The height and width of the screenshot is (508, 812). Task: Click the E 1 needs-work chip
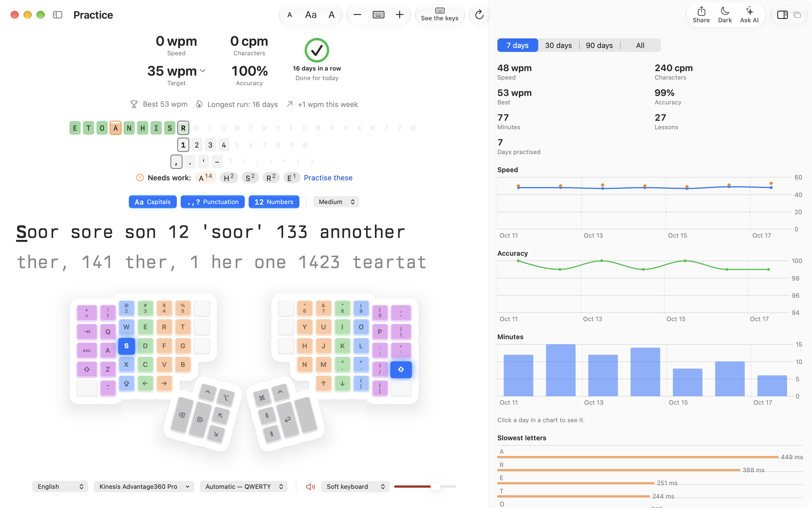tap(292, 178)
